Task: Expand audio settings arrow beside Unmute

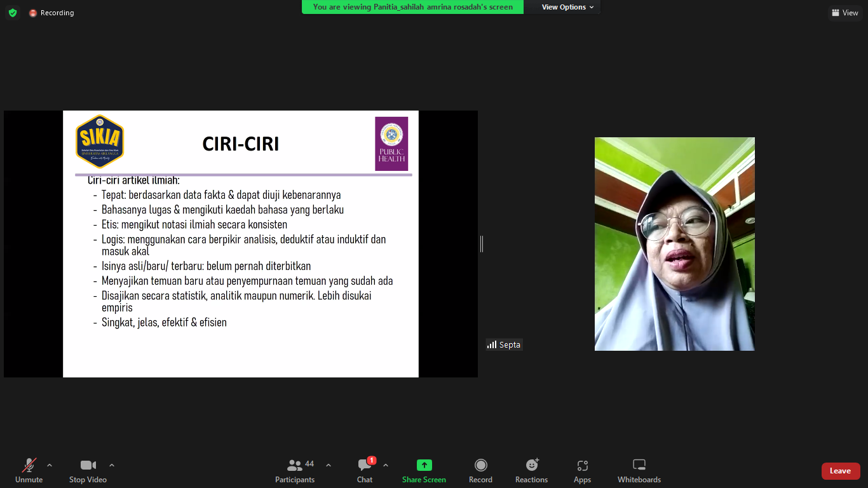Action: coord(50,465)
